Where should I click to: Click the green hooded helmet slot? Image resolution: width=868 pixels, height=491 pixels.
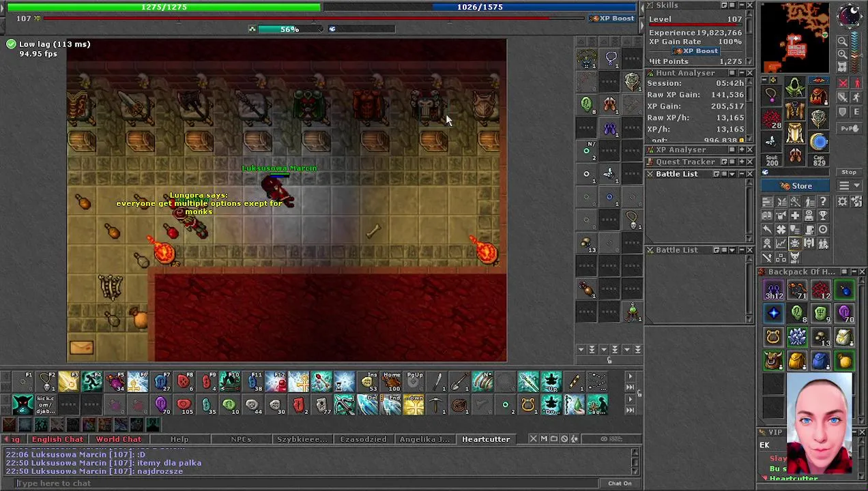(x=795, y=87)
